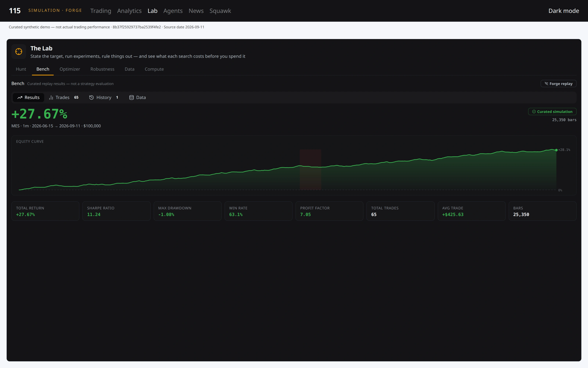
Task: Open the Trading nav item
Action: (x=101, y=11)
